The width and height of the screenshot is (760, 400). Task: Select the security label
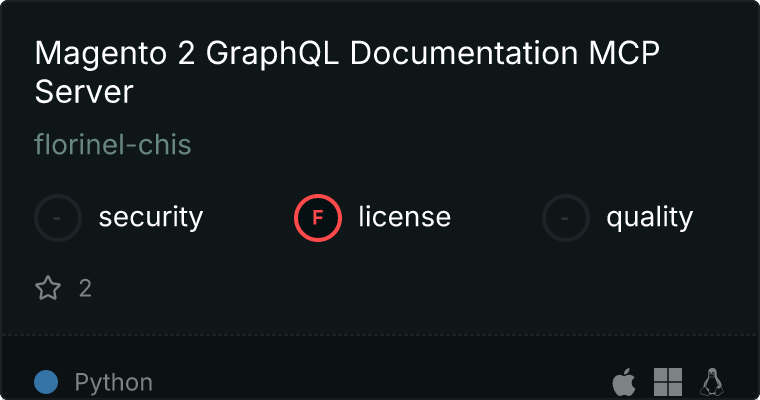coord(151,217)
